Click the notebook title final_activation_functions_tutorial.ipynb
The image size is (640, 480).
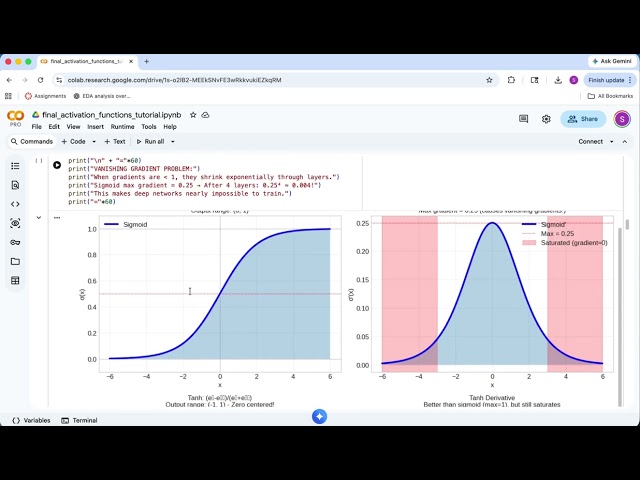(x=111, y=115)
